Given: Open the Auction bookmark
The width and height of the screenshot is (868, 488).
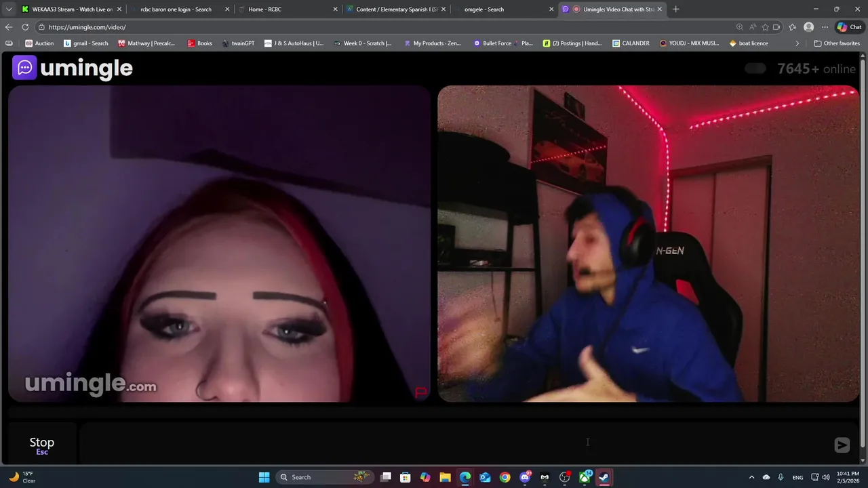Looking at the screenshot, I should tap(39, 43).
